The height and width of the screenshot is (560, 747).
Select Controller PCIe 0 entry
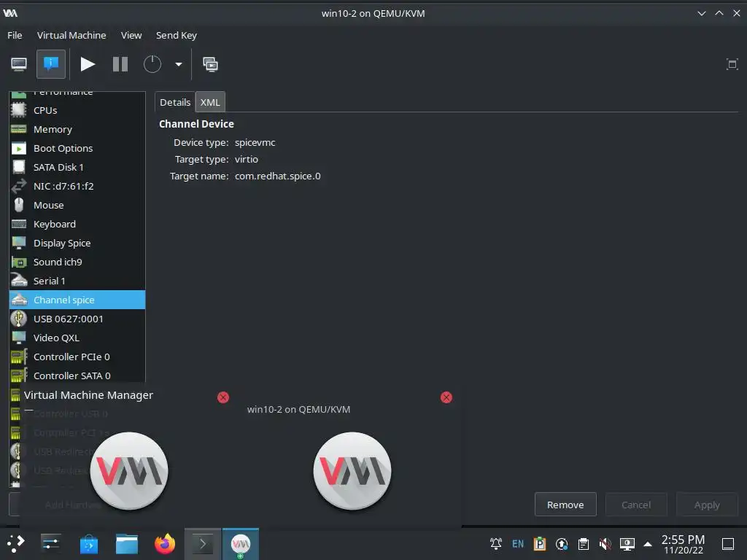77,357
